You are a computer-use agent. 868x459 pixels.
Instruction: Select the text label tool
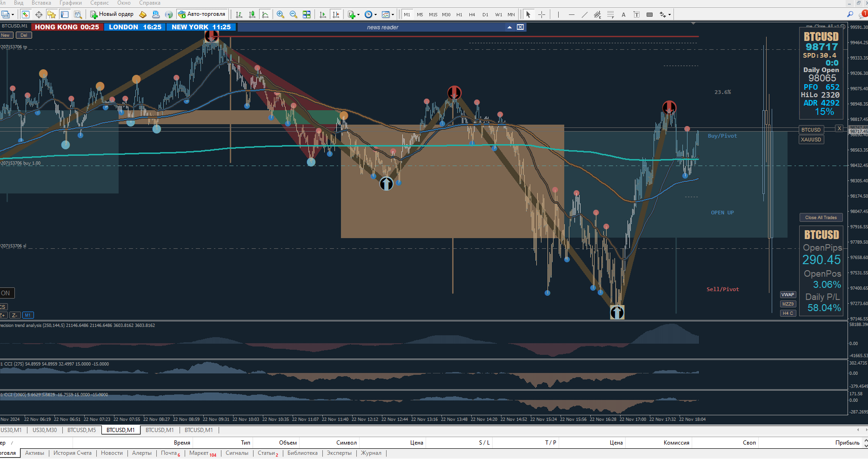pyautogui.click(x=637, y=14)
